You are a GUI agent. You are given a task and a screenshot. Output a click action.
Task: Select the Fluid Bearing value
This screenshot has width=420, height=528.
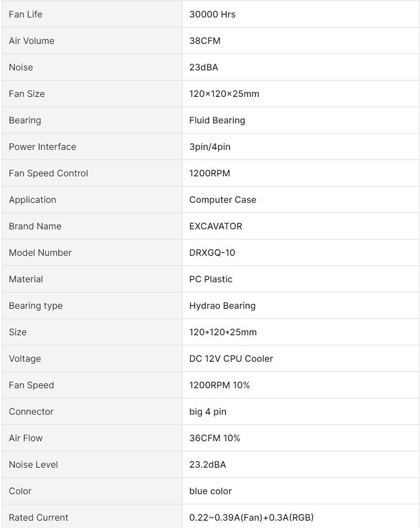coord(217,120)
